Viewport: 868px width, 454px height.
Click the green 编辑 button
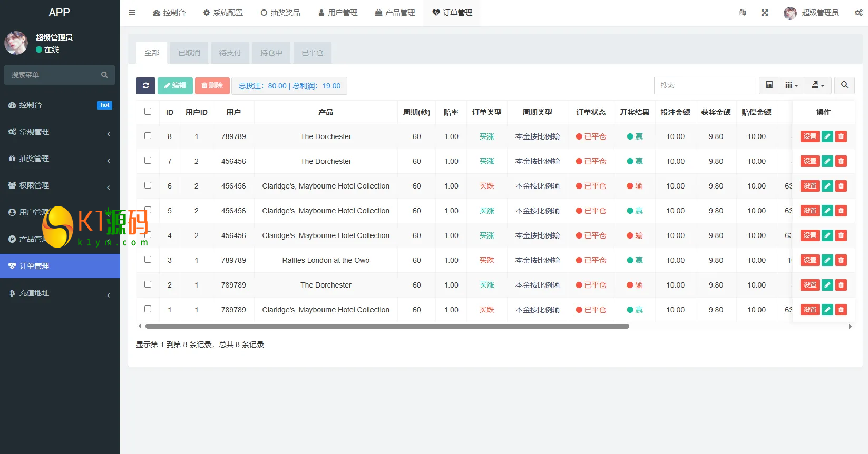(x=175, y=85)
